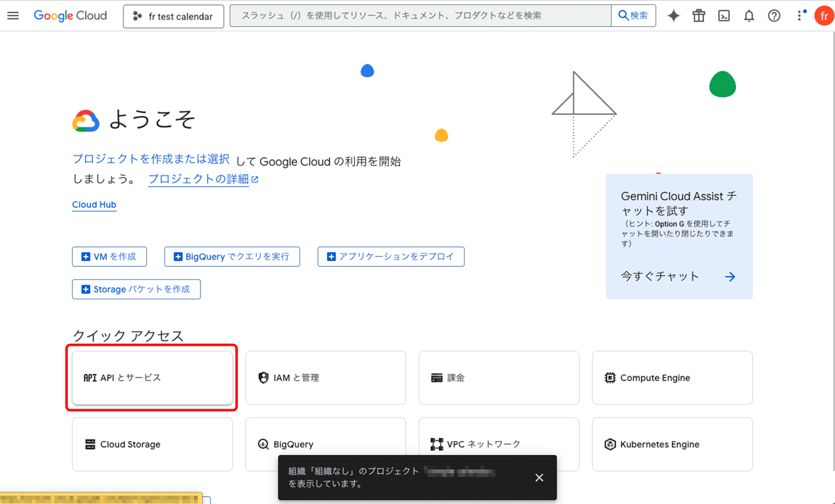The width and height of the screenshot is (835, 504).
Task: Open the Compute Engine card
Action: (x=672, y=378)
